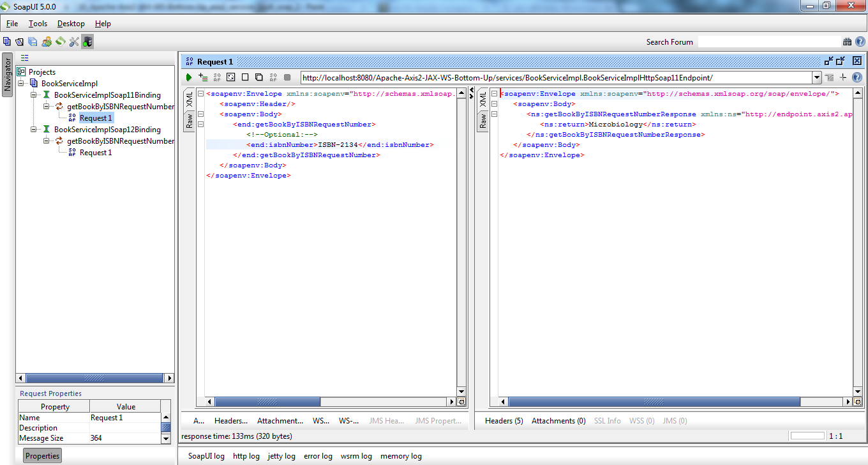Open the Tools menu
The height and width of the screenshot is (465, 868).
(37, 24)
